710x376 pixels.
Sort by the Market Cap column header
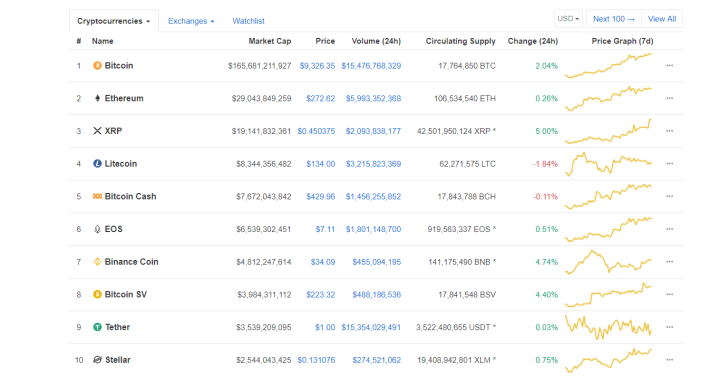[x=270, y=41]
